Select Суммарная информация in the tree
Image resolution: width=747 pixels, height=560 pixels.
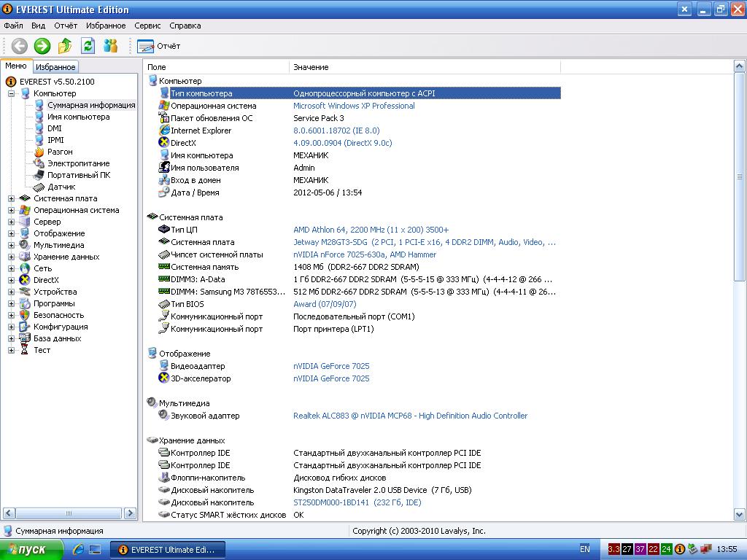91,105
